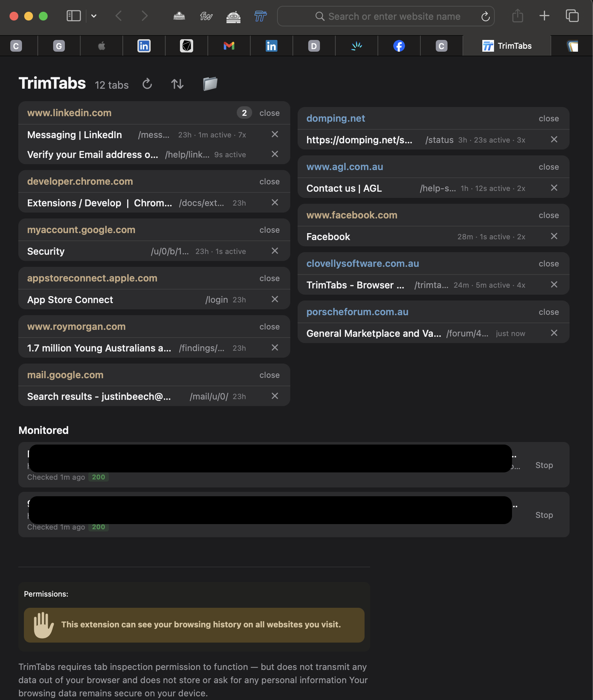This screenshot has height=700, width=593.
Task: Show tab overview icon
Action: tap(572, 16)
